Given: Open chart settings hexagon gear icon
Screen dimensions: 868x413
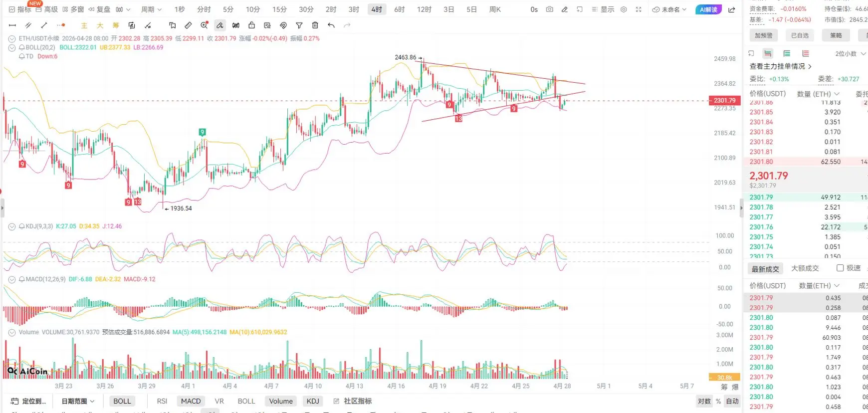Looking at the screenshot, I should (x=624, y=9).
